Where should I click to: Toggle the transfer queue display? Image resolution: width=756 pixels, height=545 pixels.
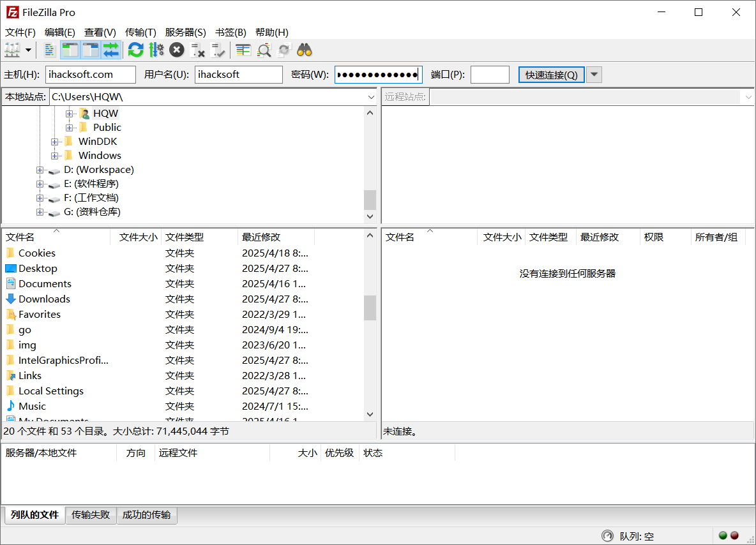point(111,50)
